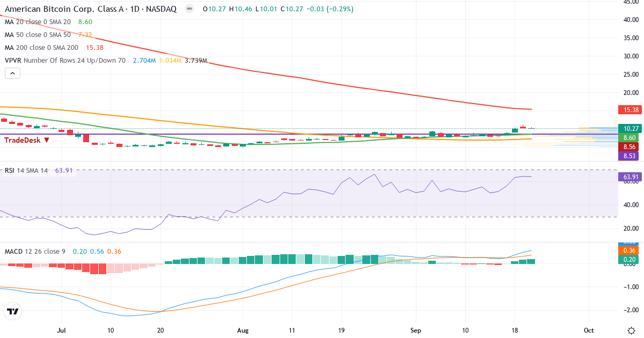Viewport: 644px width, 338px height.
Task: Click the green 8.60 price axis label
Action: click(629, 138)
